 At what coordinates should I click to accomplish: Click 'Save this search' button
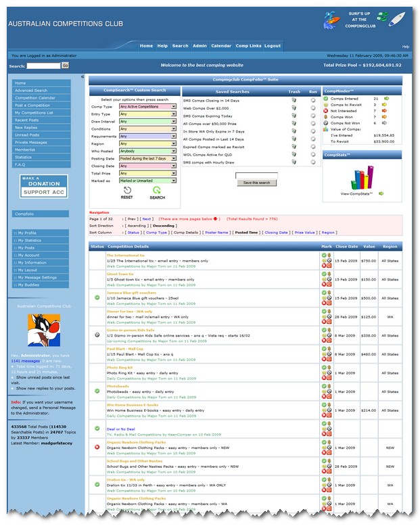(256, 183)
